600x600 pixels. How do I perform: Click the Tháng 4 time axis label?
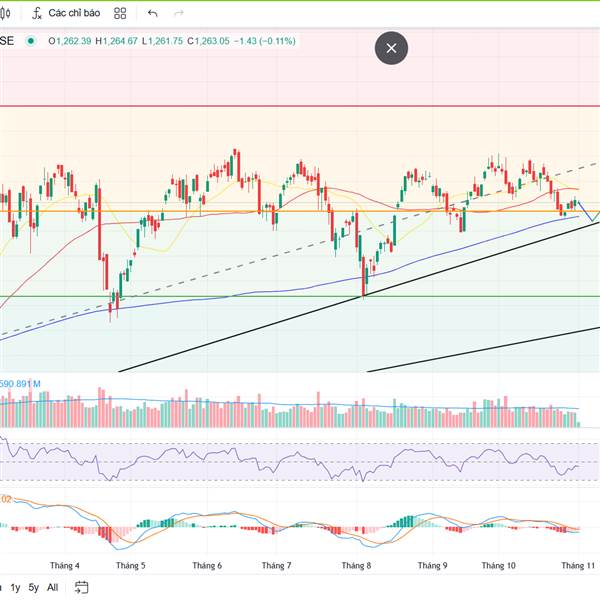[65, 566]
